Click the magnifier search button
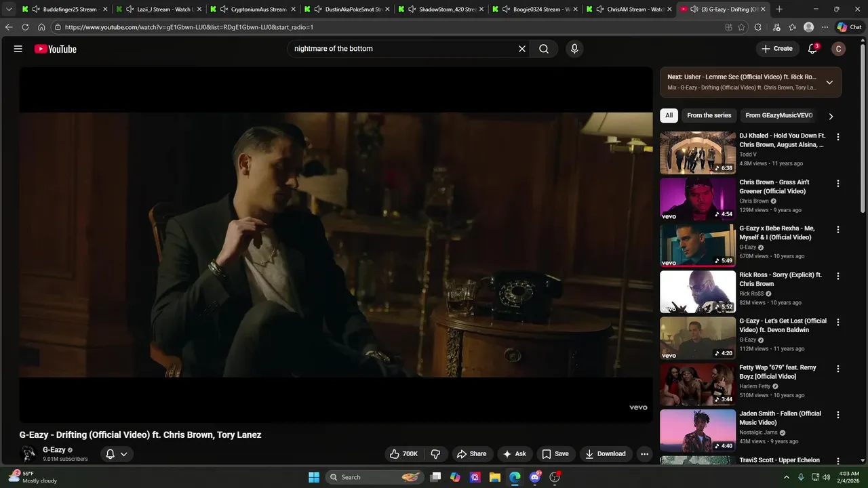Image resolution: width=868 pixels, height=488 pixels. (544, 49)
